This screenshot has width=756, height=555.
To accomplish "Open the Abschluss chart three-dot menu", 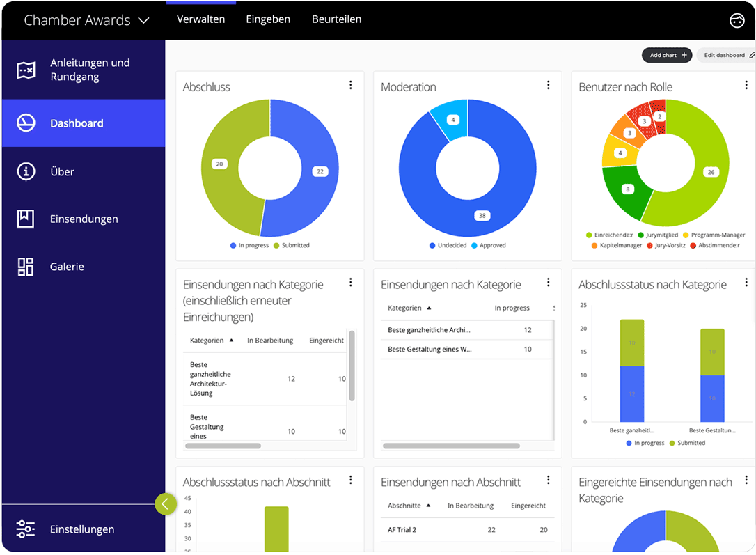I will (350, 85).
